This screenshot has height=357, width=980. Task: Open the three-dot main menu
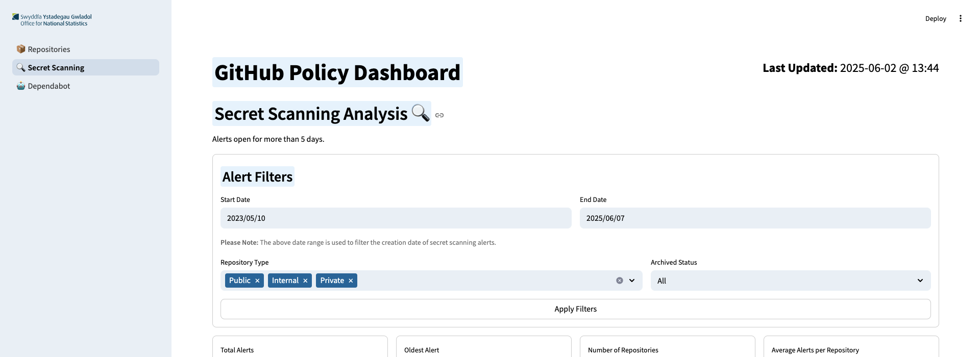(961, 18)
